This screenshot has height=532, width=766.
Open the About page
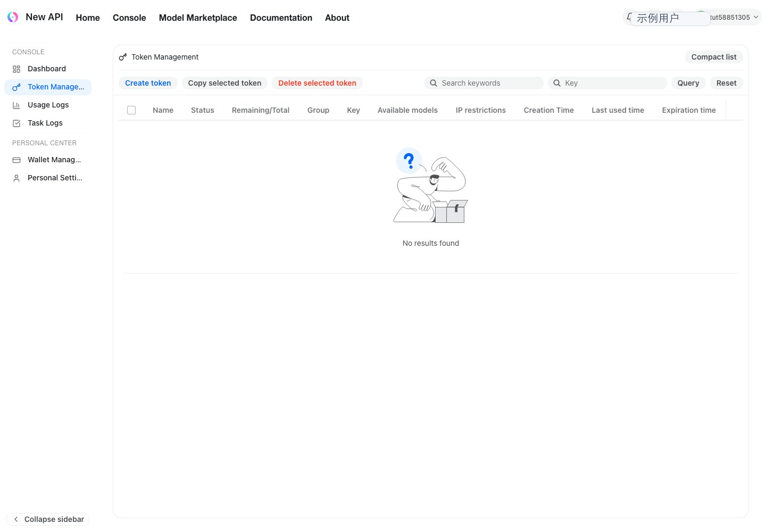tap(337, 18)
